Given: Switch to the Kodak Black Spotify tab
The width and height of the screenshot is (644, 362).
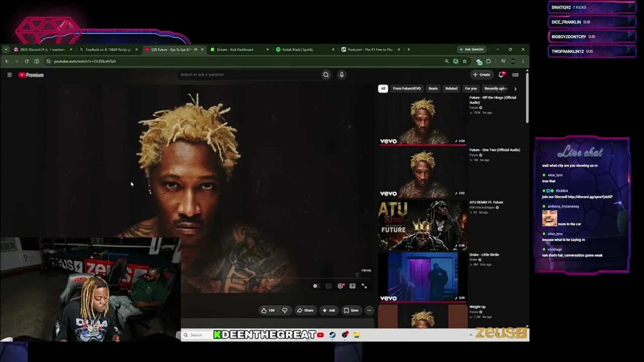Looking at the screenshot, I should click(298, 49).
